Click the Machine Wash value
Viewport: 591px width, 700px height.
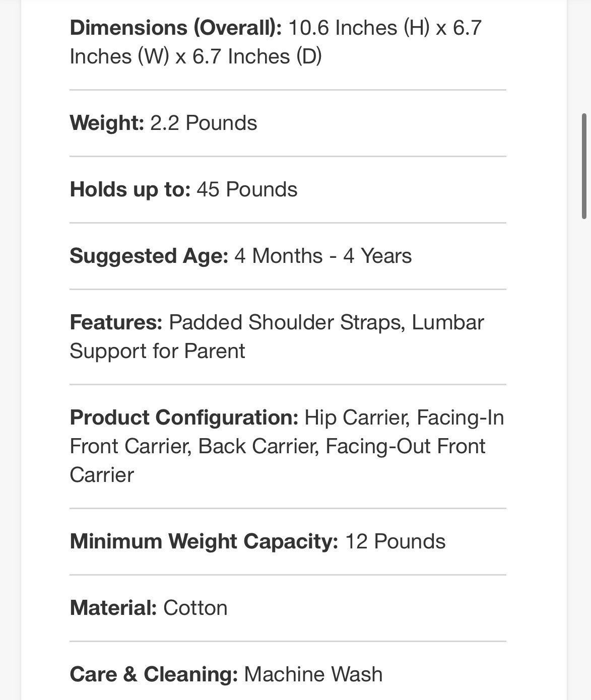click(313, 675)
